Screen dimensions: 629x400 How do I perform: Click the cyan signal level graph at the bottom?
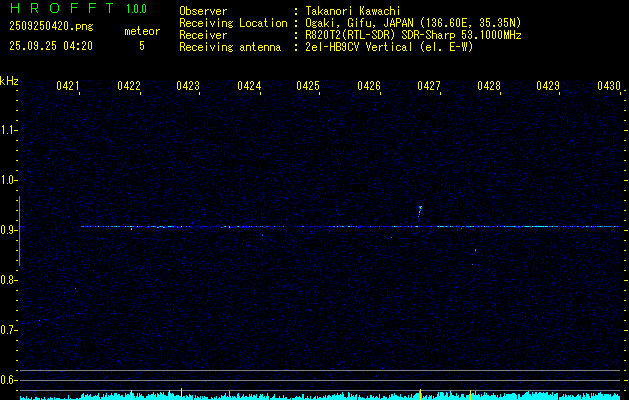tap(320, 396)
